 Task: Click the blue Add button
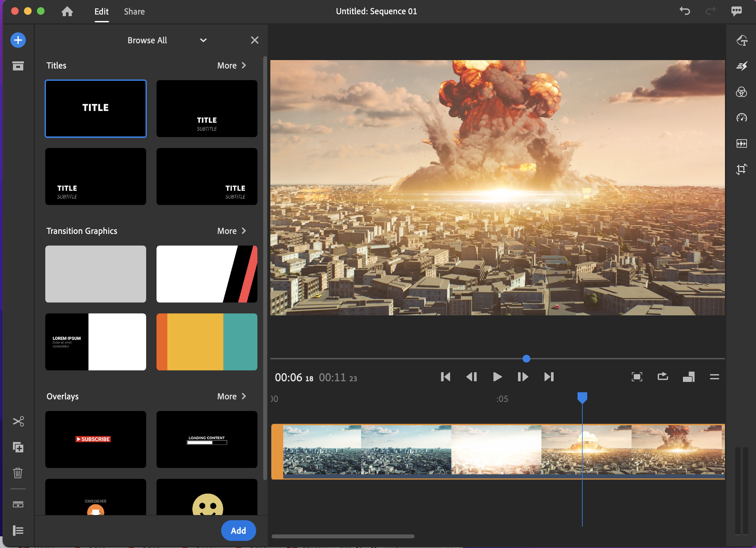click(x=238, y=530)
